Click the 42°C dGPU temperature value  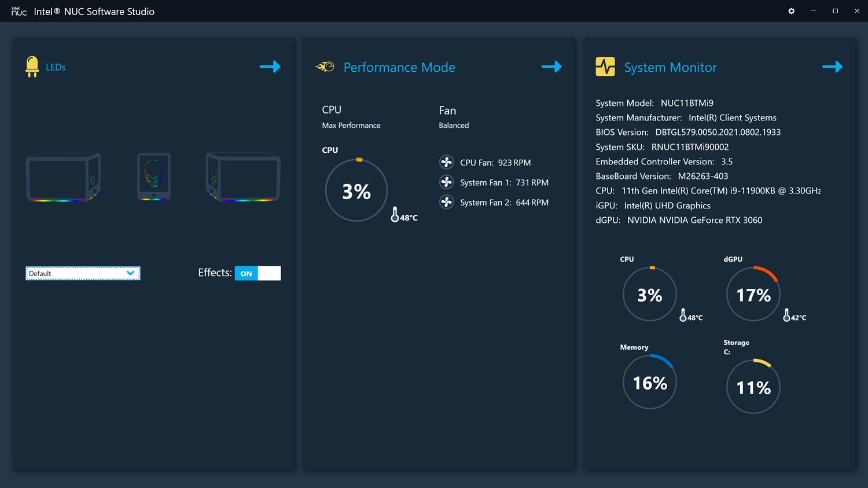[x=799, y=318]
